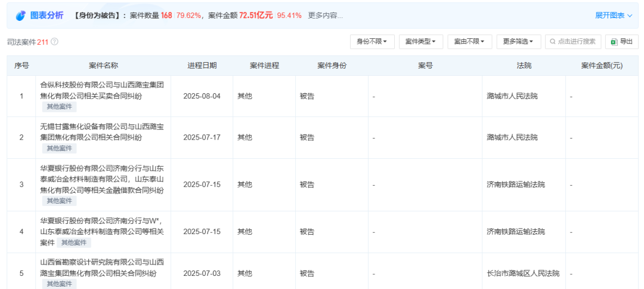Click 潞城市人民法院 in row 1
The width and height of the screenshot is (644, 289).
512,96
